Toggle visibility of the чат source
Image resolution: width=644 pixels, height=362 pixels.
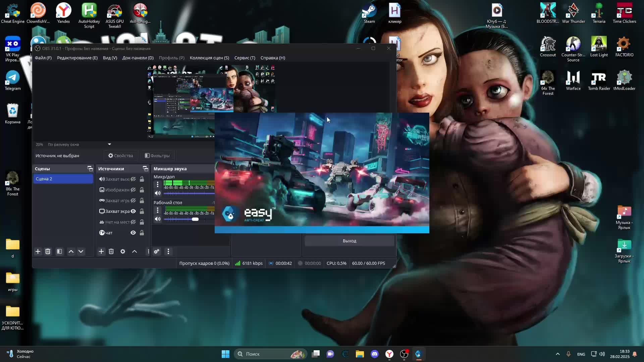tap(133, 233)
